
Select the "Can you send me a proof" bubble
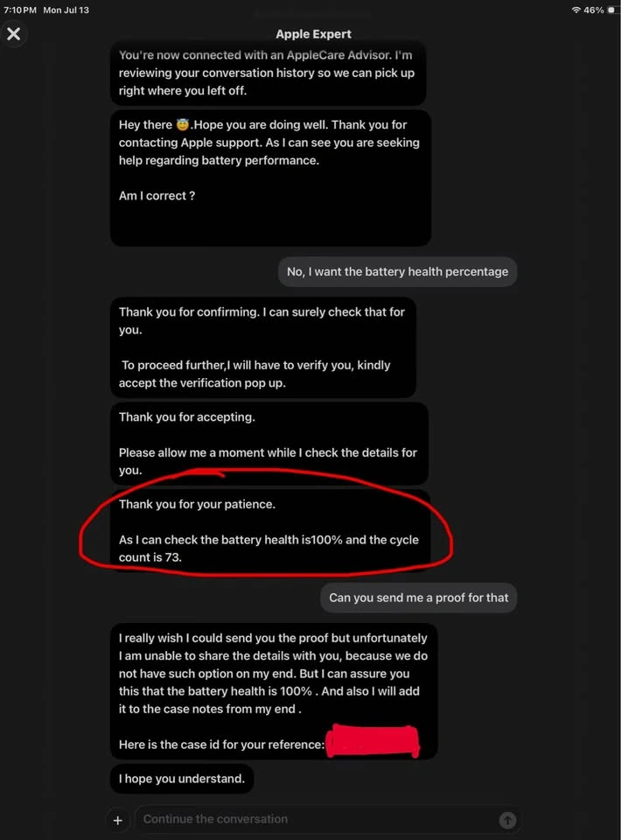pos(418,598)
